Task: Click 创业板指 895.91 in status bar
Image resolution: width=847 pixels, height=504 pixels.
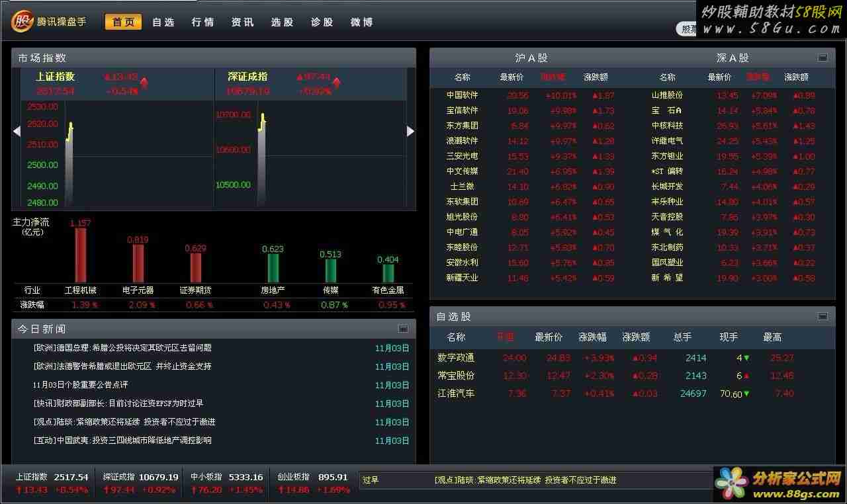Action: 312,477
